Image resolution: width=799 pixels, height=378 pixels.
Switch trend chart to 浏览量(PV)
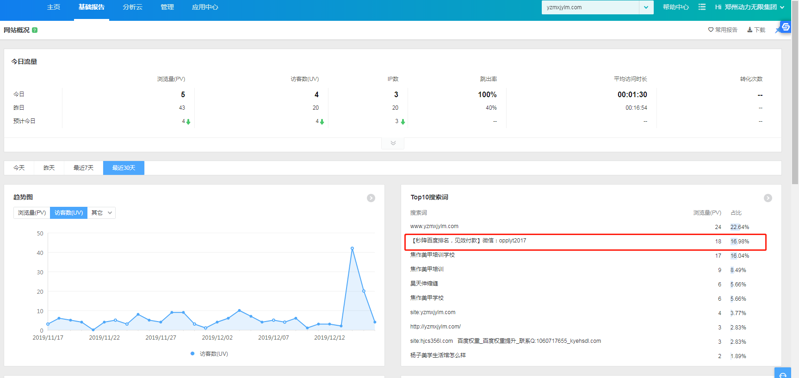point(32,213)
